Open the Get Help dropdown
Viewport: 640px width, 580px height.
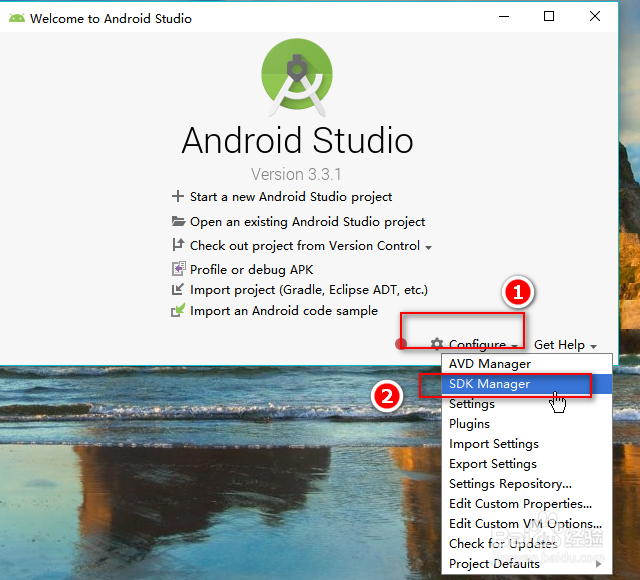coord(565,345)
